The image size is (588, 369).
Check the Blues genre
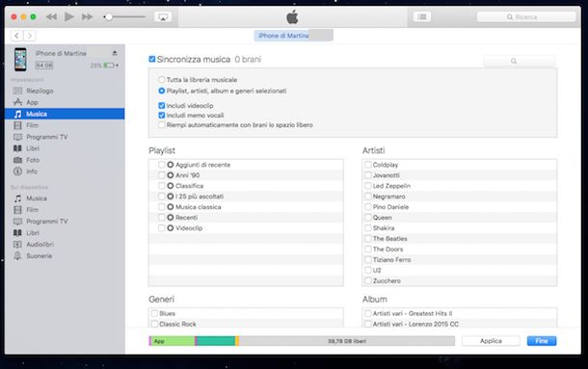coord(154,313)
